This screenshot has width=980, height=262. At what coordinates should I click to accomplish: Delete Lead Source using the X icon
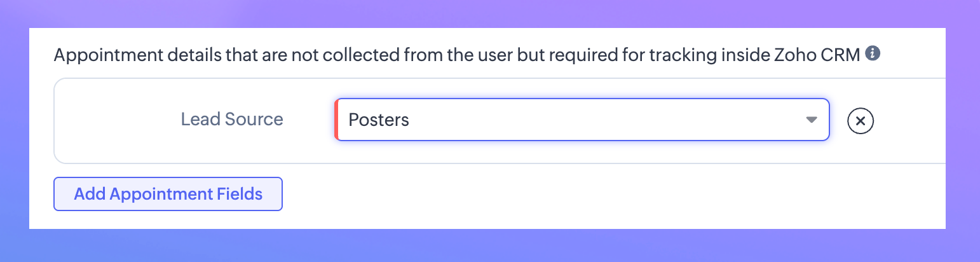pyautogui.click(x=861, y=120)
